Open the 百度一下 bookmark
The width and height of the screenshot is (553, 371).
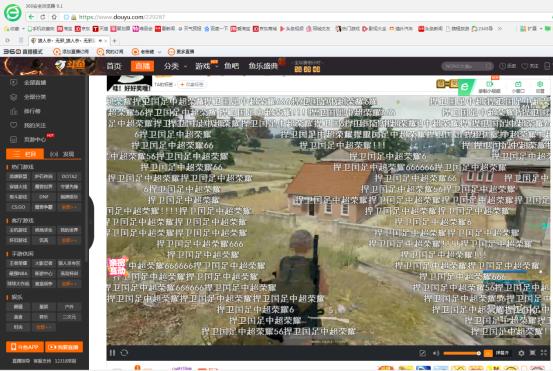tap(215, 29)
